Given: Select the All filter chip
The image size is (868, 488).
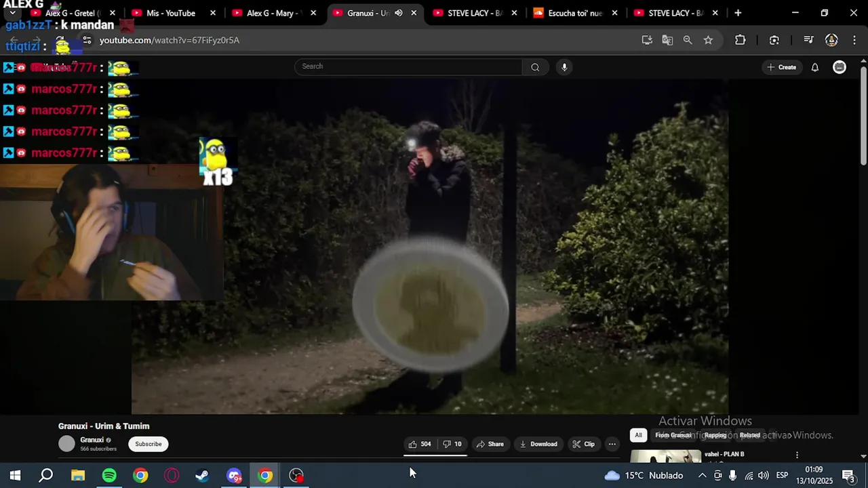Looking at the screenshot, I should [638, 435].
